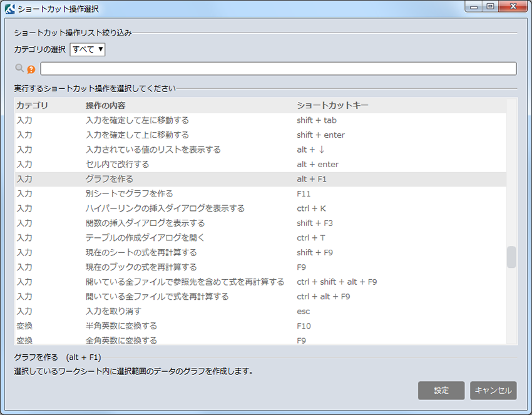Select row 入力されている値のリストを表示する
Screen dimensions: 532x415
pos(260,150)
